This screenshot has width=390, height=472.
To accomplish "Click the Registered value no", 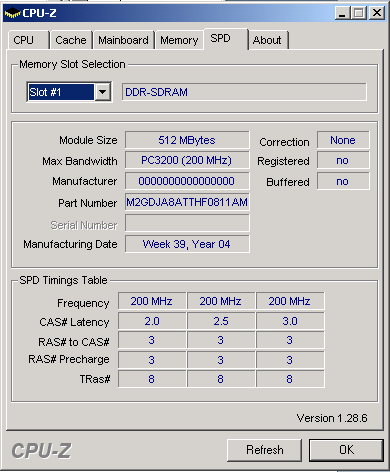I will [x=343, y=160].
